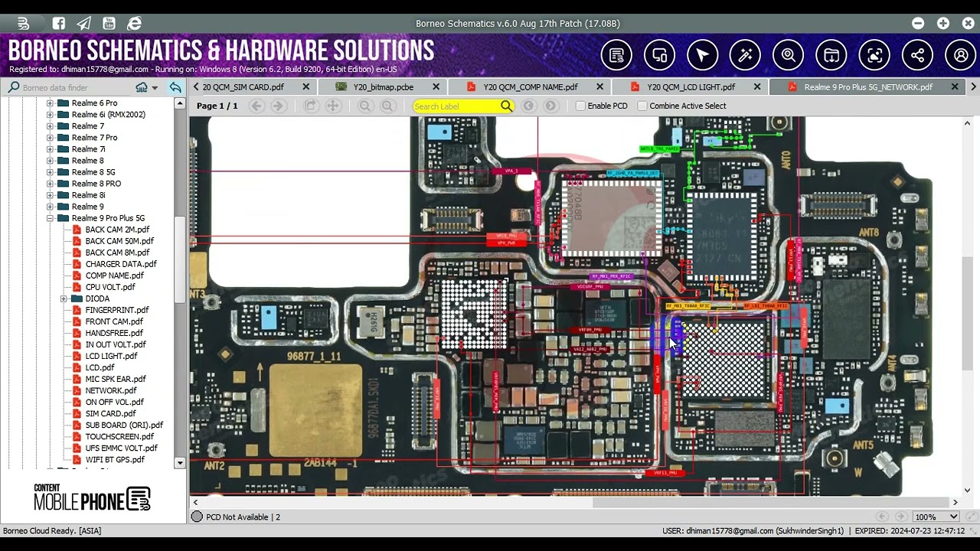Go to next page arrow

click(279, 106)
